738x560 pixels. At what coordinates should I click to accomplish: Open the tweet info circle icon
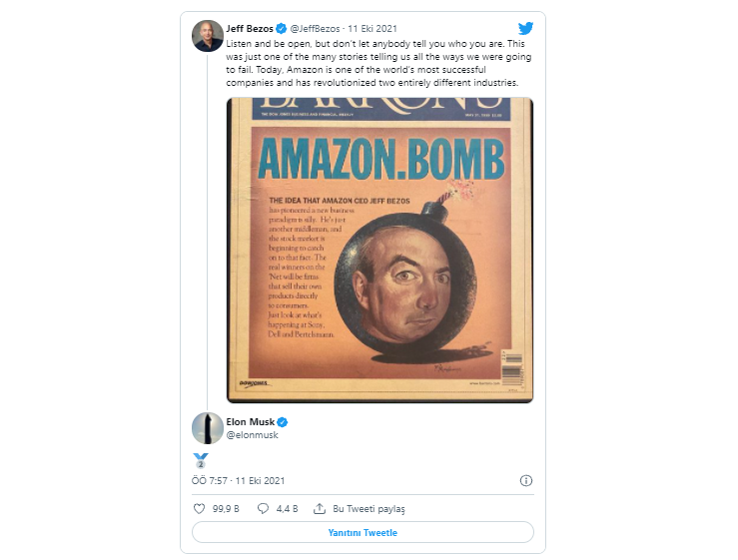click(525, 480)
